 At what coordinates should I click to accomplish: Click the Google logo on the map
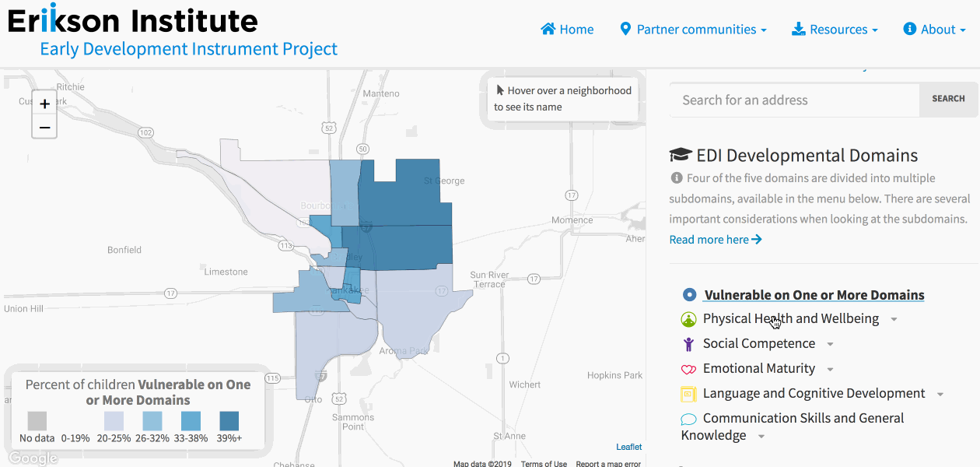click(33, 458)
